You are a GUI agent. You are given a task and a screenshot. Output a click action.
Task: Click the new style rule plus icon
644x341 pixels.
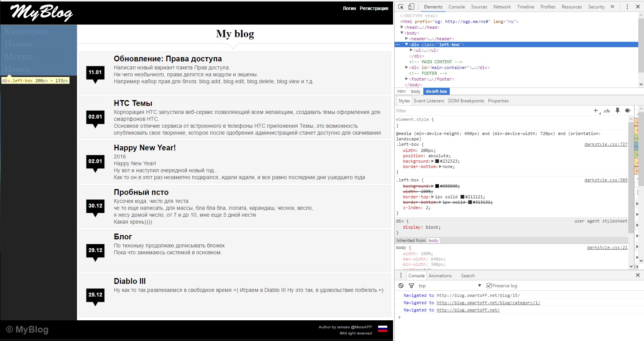tap(596, 111)
